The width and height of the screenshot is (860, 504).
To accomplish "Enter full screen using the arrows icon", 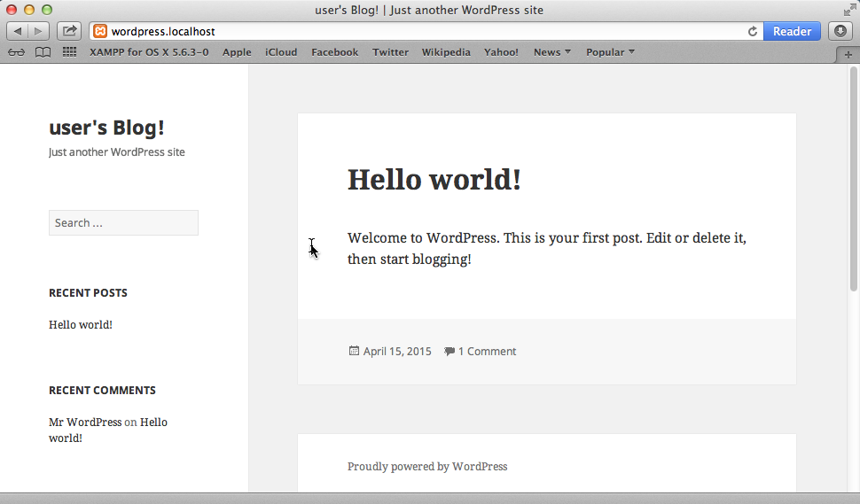I will [x=849, y=10].
